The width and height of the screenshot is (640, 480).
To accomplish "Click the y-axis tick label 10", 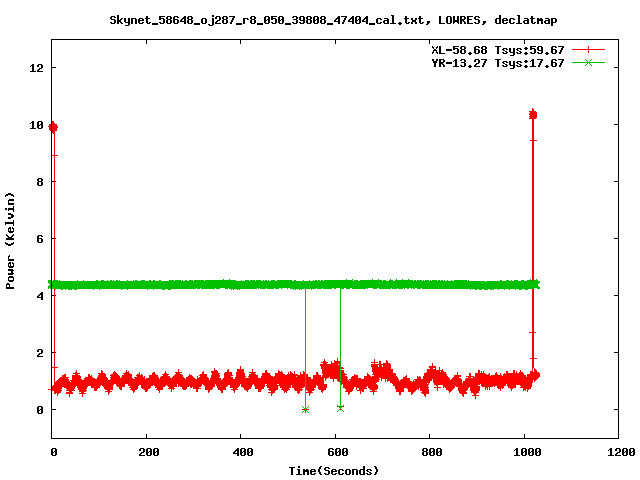I will point(36,125).
